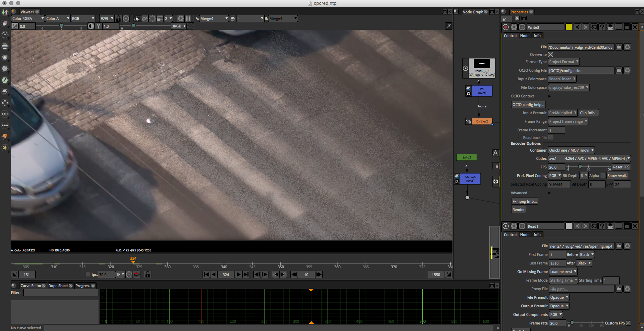The image size is (644, 331).
Task: Click the encoder FPS slider handle
Action: click(x=580, y=167)
